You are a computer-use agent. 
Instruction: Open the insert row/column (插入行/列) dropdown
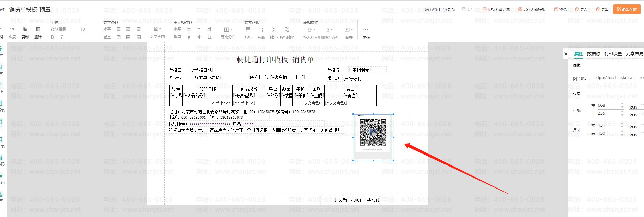tap(311, 30)
